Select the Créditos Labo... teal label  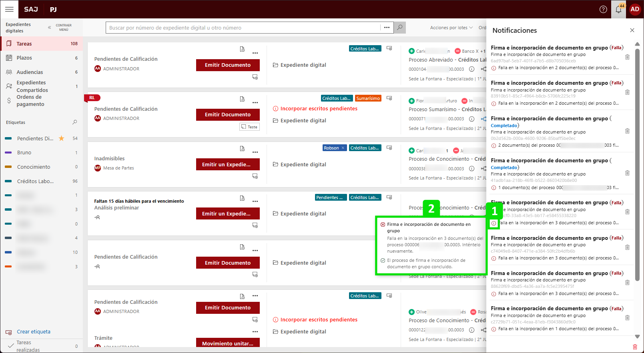35,181
